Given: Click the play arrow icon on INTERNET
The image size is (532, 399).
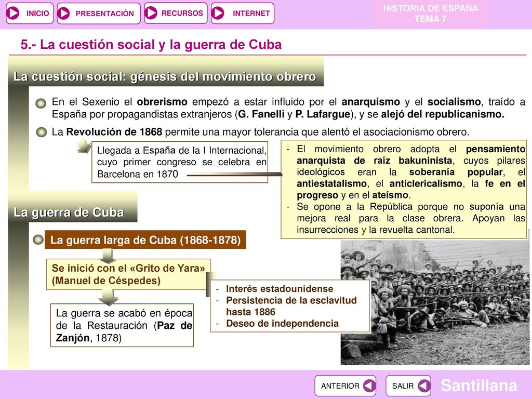Looking at the screenshot, I should pyautogui.click(x=218, y=13).
